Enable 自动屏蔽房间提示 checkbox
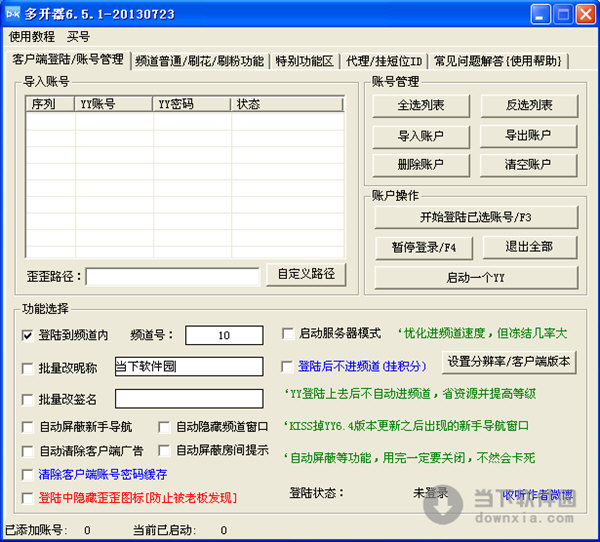 164,451
